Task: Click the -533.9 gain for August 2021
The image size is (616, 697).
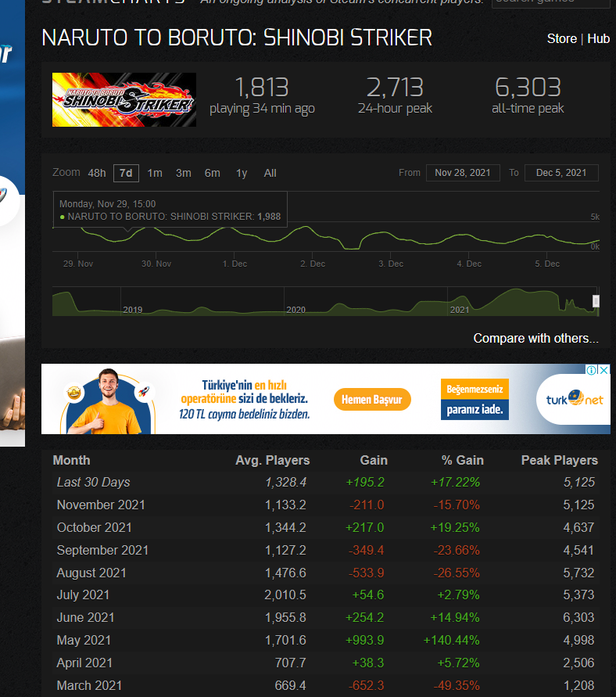Action: [367, 573]
